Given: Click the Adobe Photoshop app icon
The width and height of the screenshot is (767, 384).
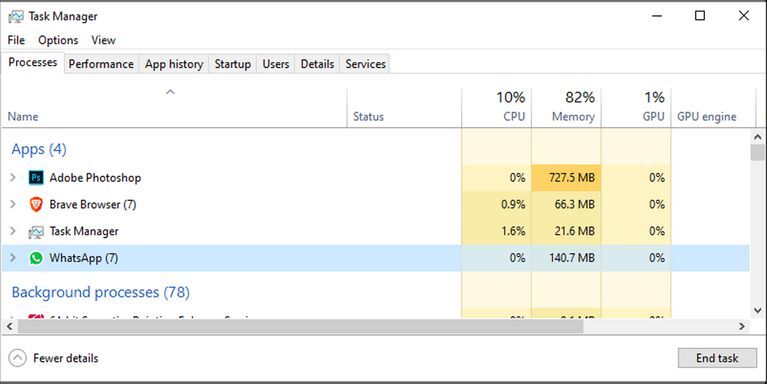Looking at the screenshot, I should pyautogui.click(x=36, y=178).
